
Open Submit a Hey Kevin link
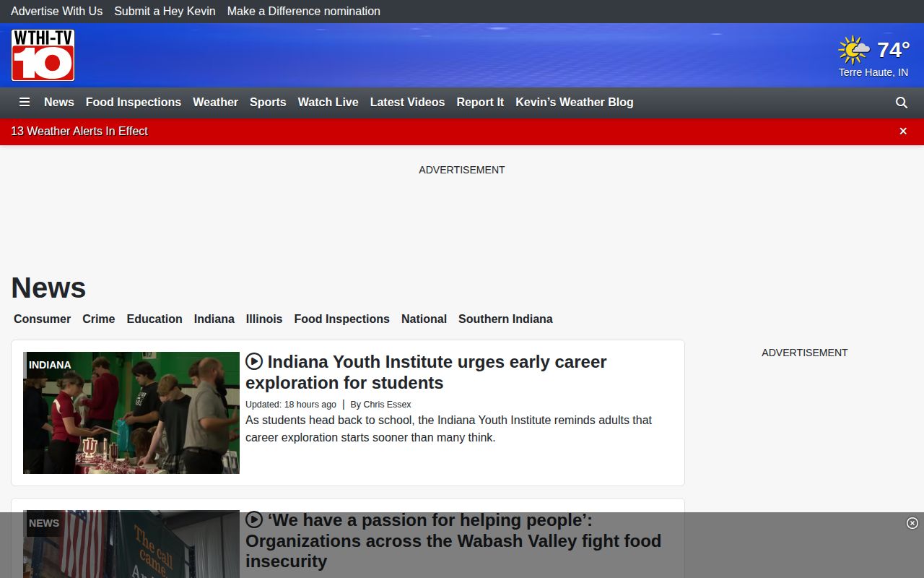[x=165, y=12]
